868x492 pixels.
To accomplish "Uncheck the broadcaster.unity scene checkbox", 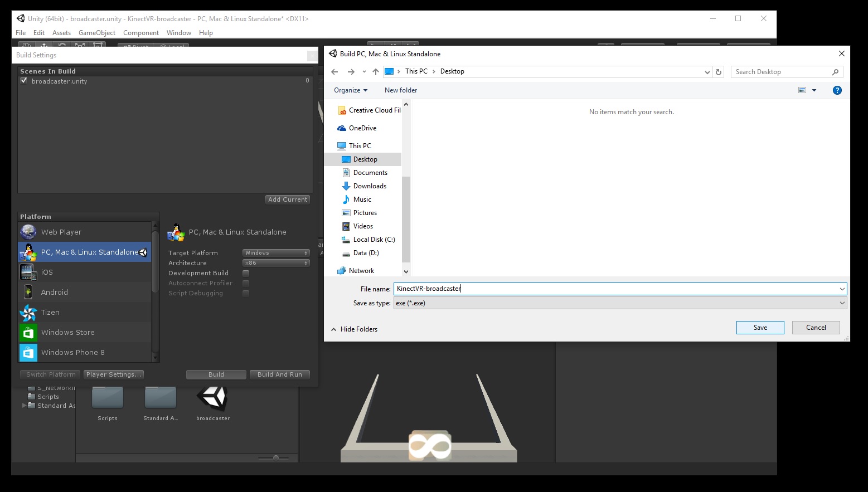I will [x=24, y=81].
